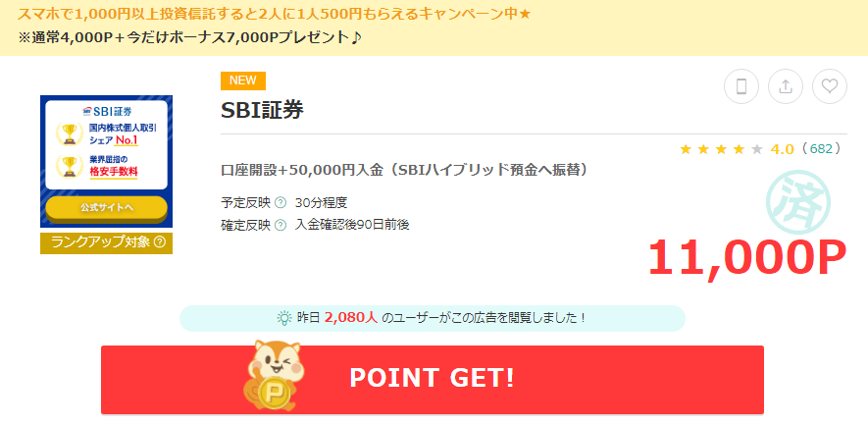
Task: Click the share upload icon
Action: click(786, 86)
